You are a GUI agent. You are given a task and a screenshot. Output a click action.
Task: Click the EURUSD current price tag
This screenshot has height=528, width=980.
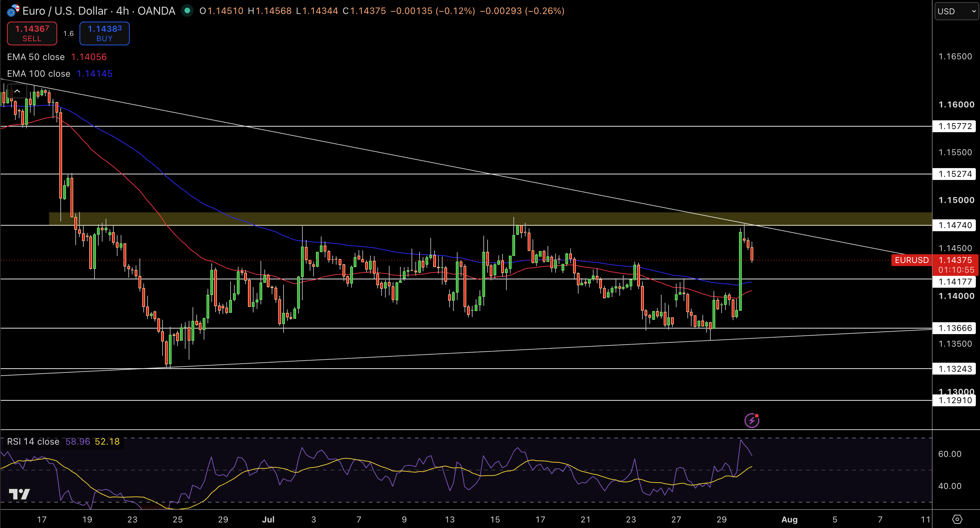[912, 260]
